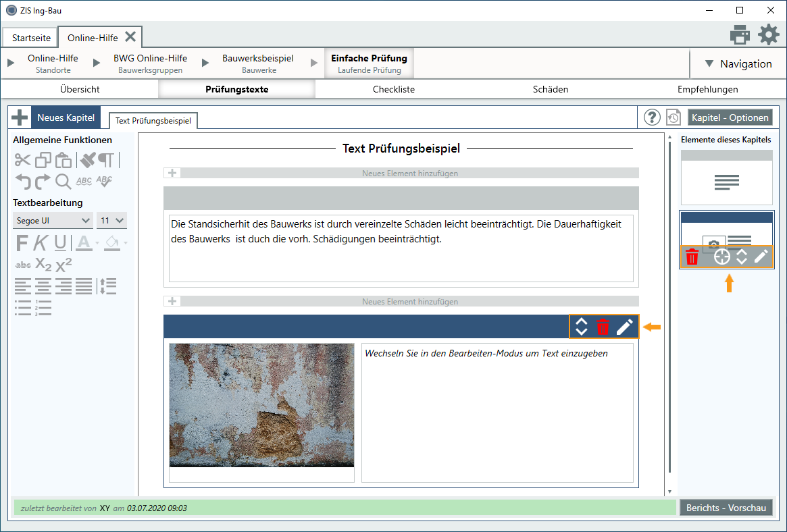Open the Segoe UI font dropdown
The height and width of the screenshot is (532, 787).
(x=53, y=220)
